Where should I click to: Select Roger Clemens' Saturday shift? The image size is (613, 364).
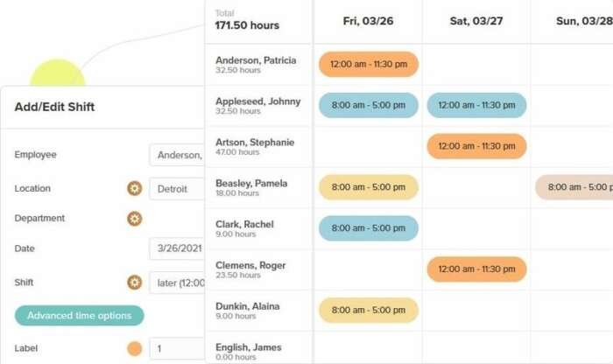pos(476,269)
